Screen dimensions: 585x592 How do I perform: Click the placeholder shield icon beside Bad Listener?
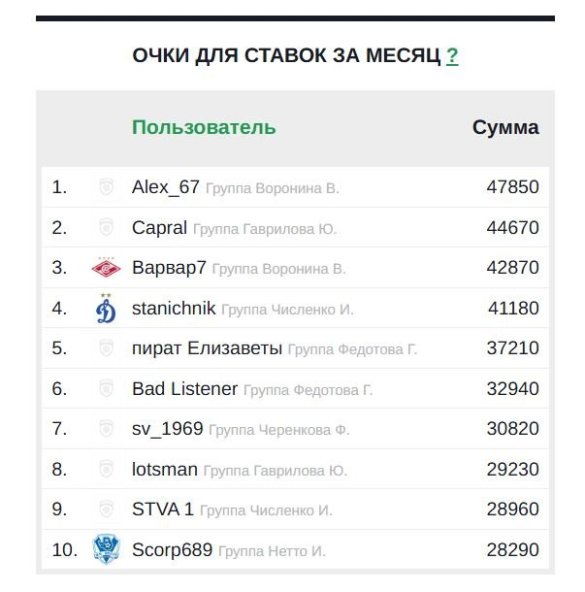106,388
